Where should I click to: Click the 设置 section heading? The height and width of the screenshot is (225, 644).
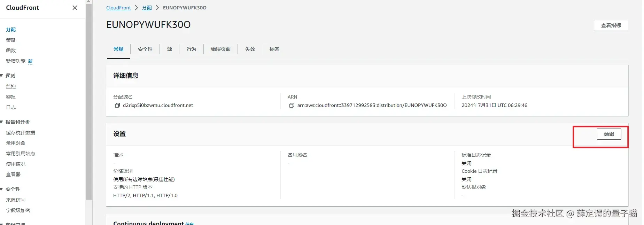(x=119, y=134)
